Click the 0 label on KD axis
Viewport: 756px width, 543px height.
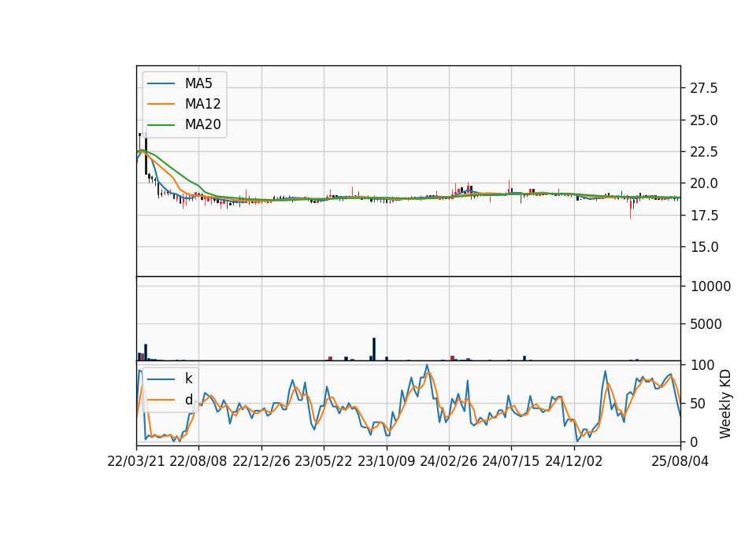click(x=695, y=441)
